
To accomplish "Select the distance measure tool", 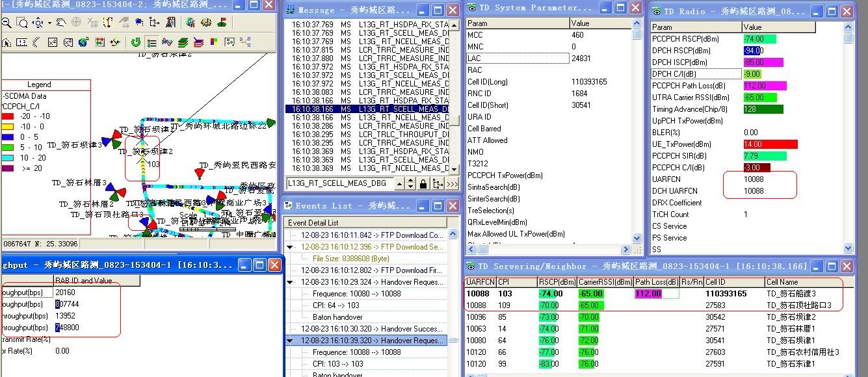I will coord(36,42).
